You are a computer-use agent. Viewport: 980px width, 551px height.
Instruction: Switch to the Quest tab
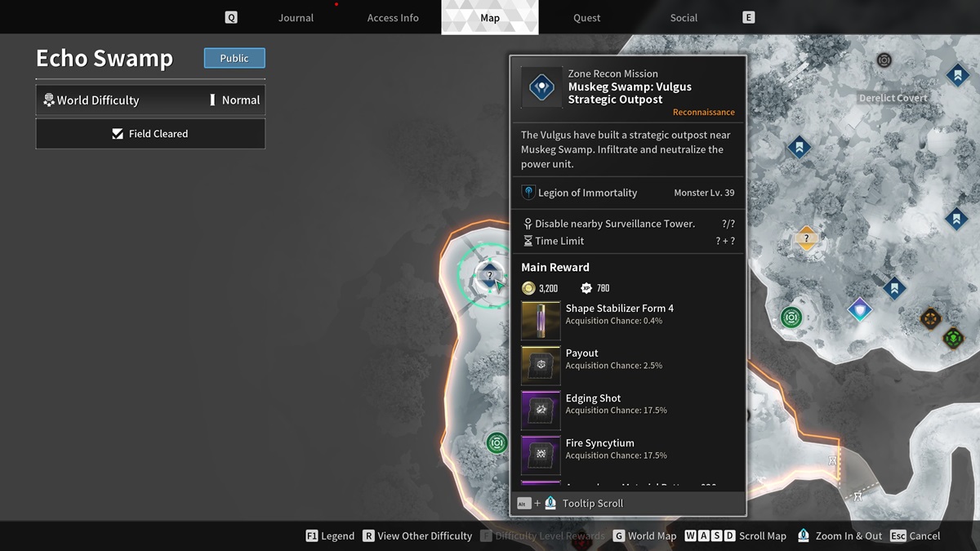coord(586,18)
